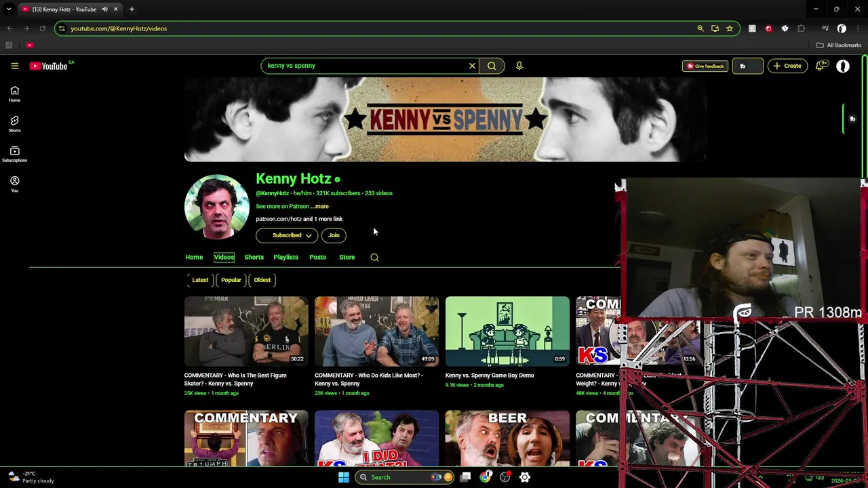Join the Kenny Hotz channel membership

tap(334, 235)
